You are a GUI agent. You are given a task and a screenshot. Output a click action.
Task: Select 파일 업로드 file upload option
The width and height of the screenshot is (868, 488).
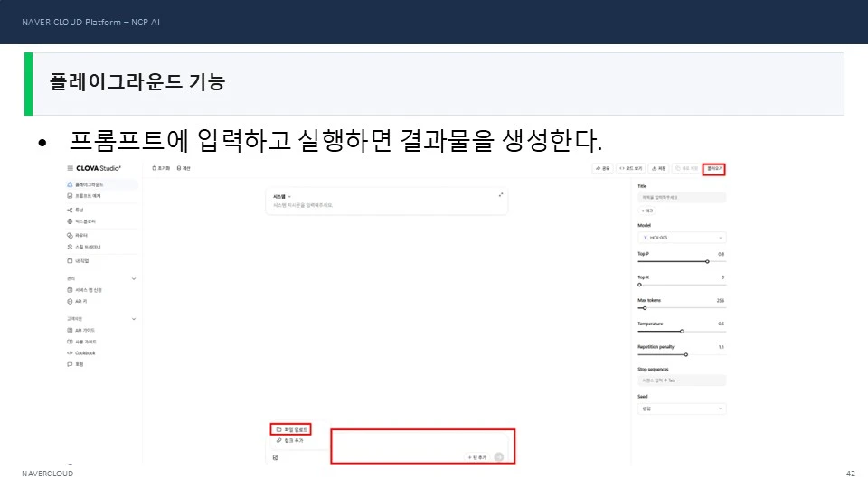click(x=291, y=429)
